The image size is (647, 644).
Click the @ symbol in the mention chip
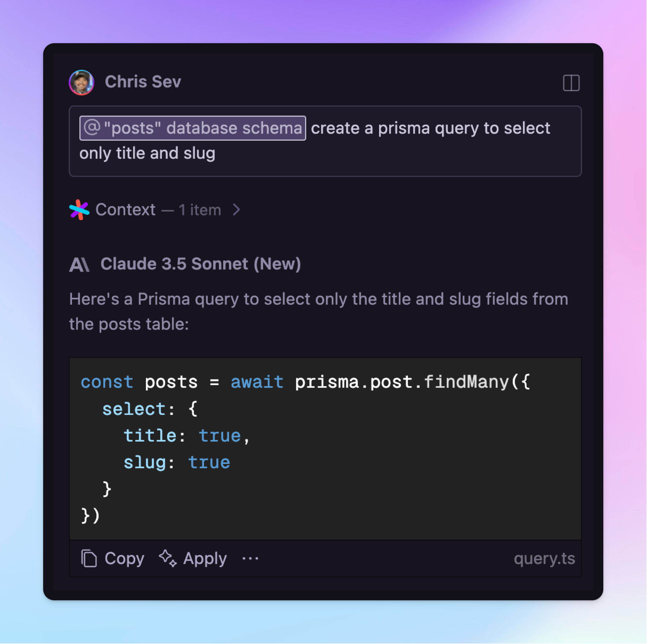coord(91,128)
